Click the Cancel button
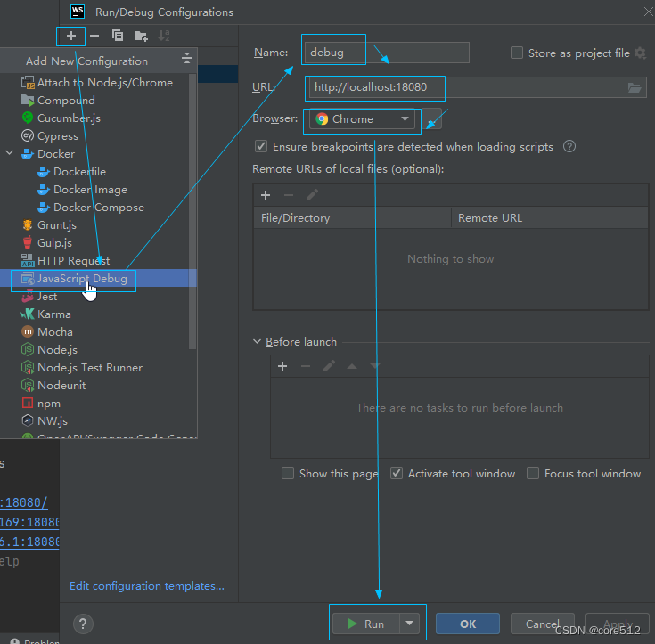655x644 pixels. (x=542, y=624)
